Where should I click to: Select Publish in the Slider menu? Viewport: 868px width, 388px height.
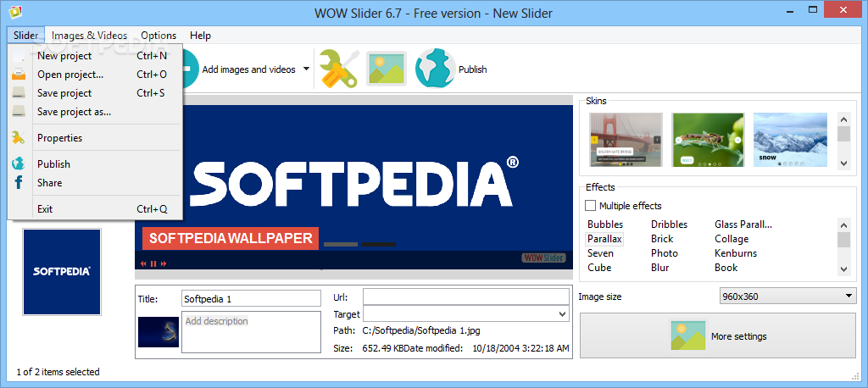(95, 164)
